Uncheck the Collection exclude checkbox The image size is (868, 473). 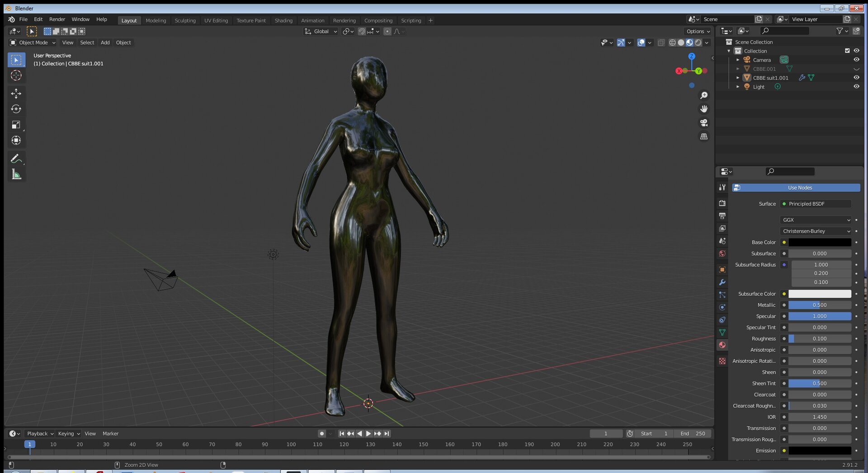[x=847, y=51]
